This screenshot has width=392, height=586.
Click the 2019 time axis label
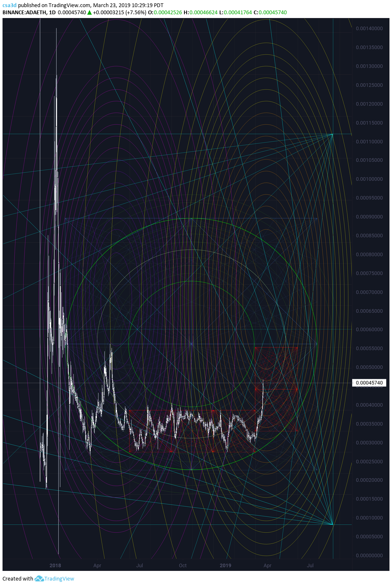coord(226,565)
